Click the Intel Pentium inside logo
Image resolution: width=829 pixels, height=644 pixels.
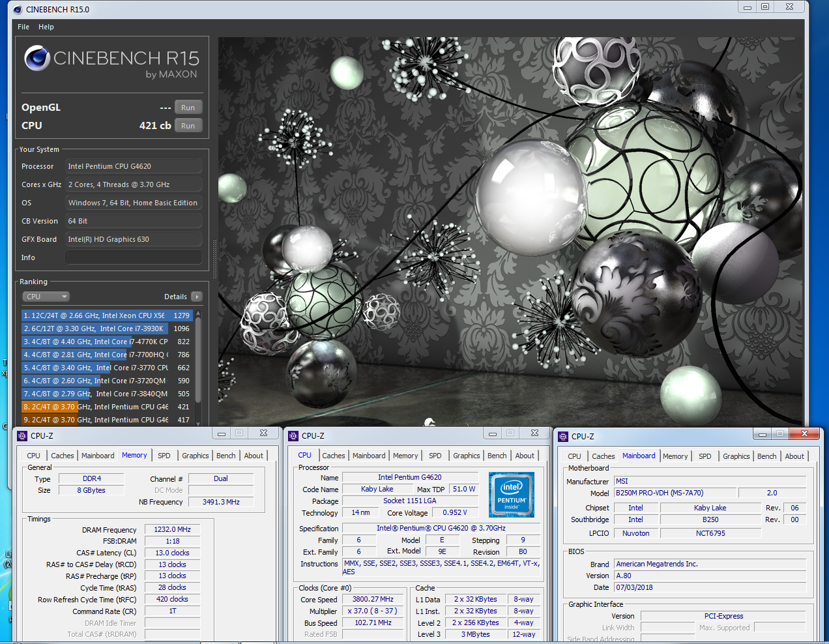click(512, 495)
